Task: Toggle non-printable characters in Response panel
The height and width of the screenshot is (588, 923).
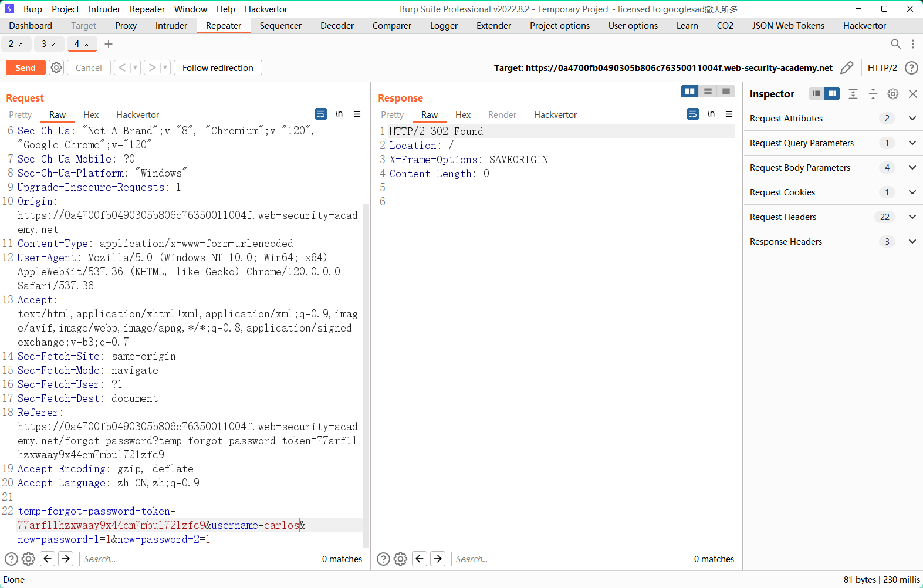Action: tap(711, 114)
